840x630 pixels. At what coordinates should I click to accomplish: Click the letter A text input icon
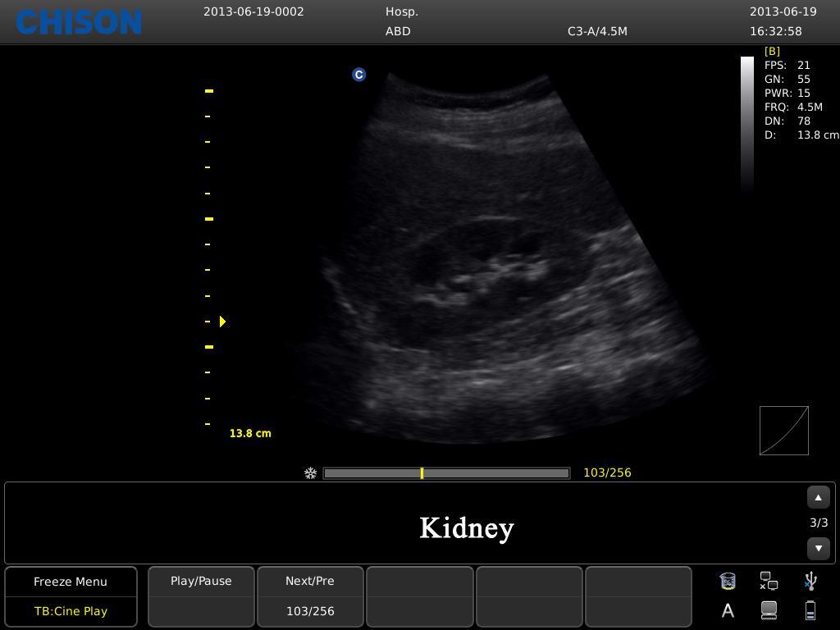pos(728,610)
